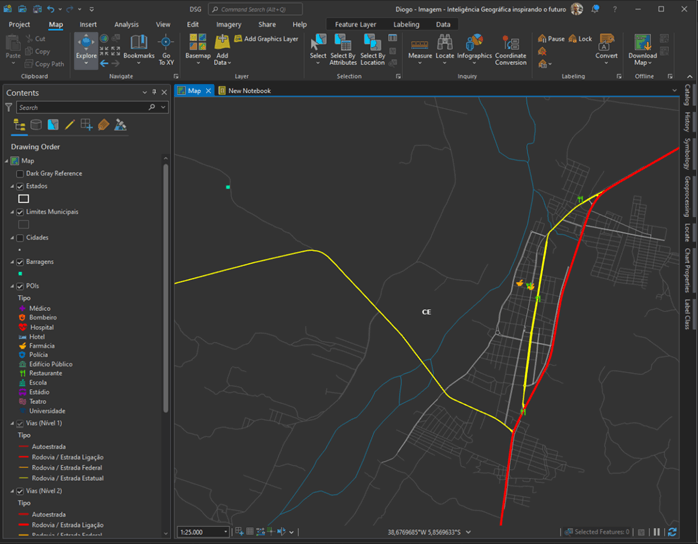This screenshot has height=544, width=698.
Task: Open the New Notebook view tab
Action: 248,91
